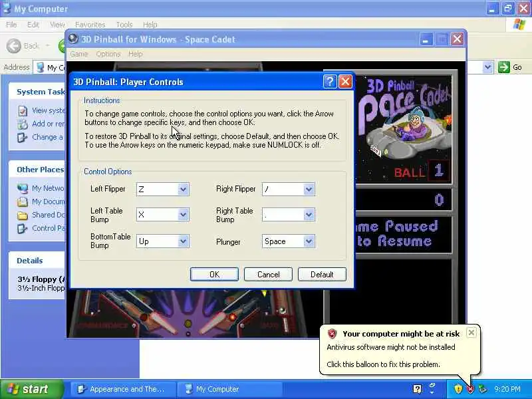Click the Change a setting icon

pyautogui.click(x=23, y=138)
